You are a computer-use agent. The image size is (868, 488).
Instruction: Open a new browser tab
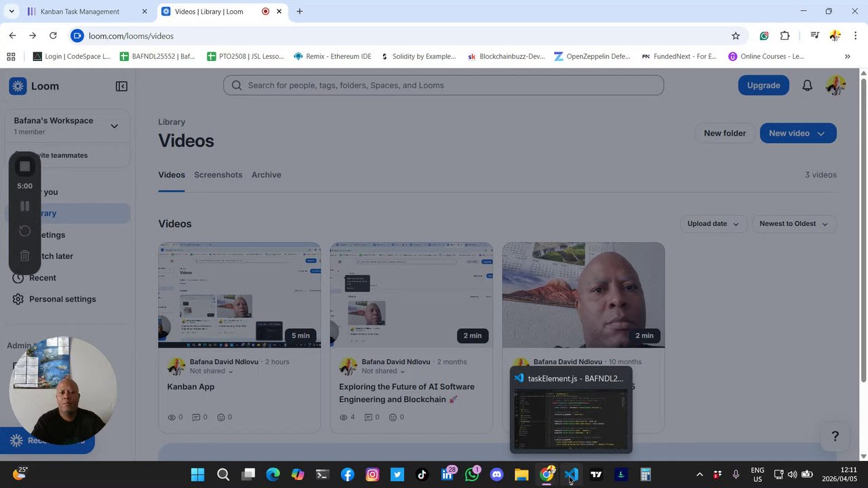tap(300, 12)
